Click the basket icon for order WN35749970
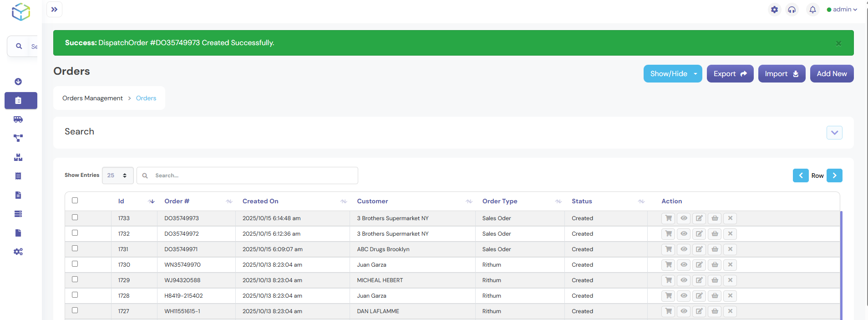This screenshot has height=320, width=868. (x=715, y=265)
